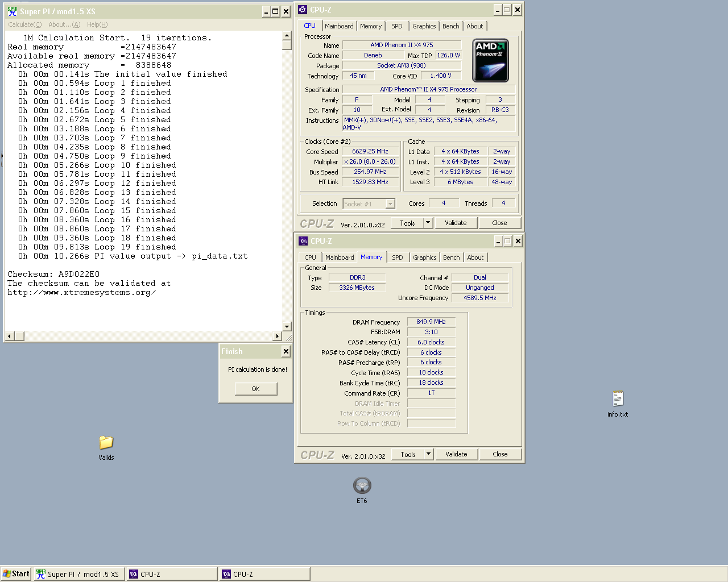728x582 pixels.
Task: Open Mainboard tab in lower CPU-Z
Action: [x=340, y=257]
